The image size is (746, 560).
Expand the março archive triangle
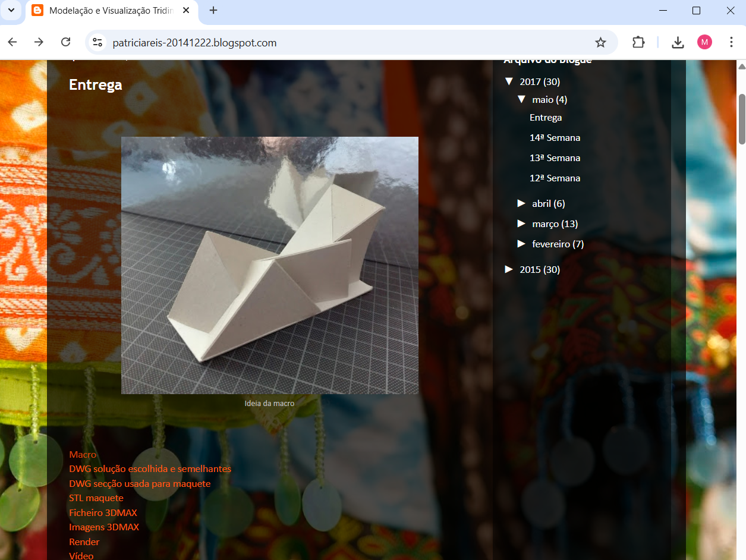521,224
